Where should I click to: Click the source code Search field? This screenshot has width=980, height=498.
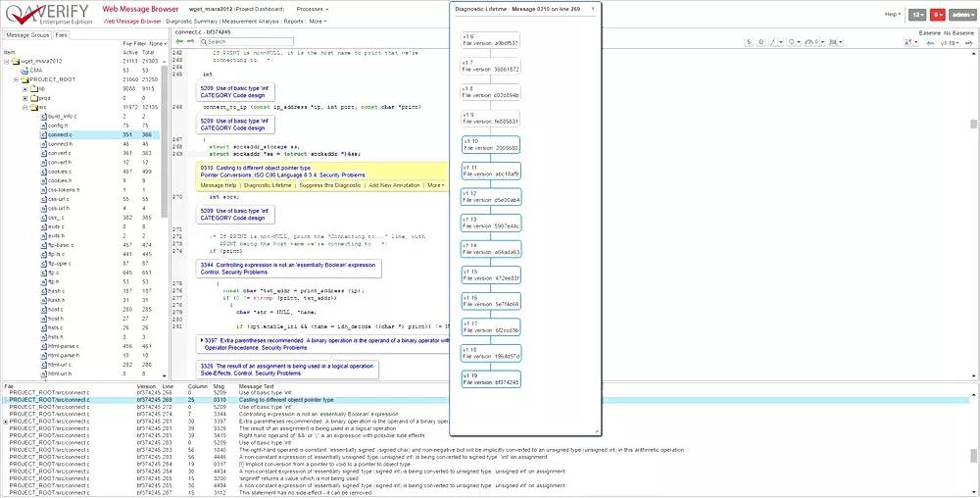pos(246,42)
